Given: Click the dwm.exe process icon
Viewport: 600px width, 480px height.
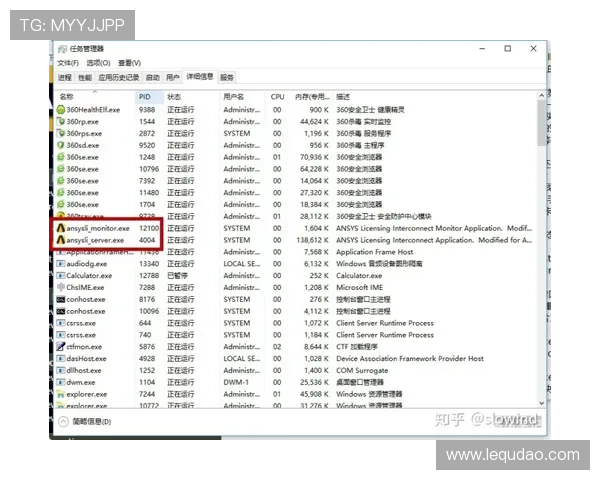Looking at the screenshot, I should 60,382.
